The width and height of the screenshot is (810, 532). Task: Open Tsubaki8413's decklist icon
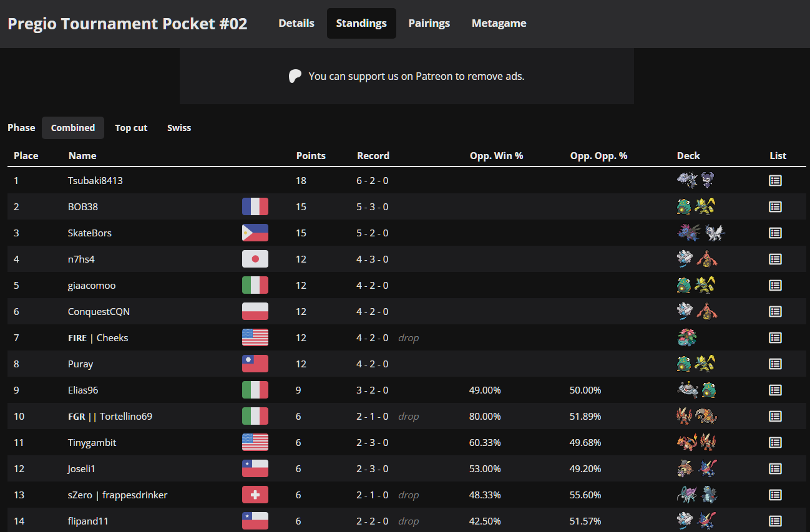pos(775,181)
